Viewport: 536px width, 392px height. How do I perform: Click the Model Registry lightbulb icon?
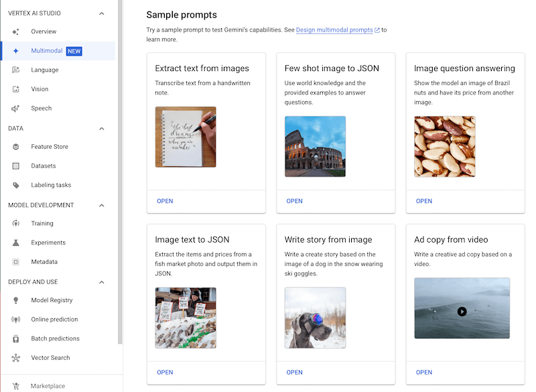tap(16, 300)
